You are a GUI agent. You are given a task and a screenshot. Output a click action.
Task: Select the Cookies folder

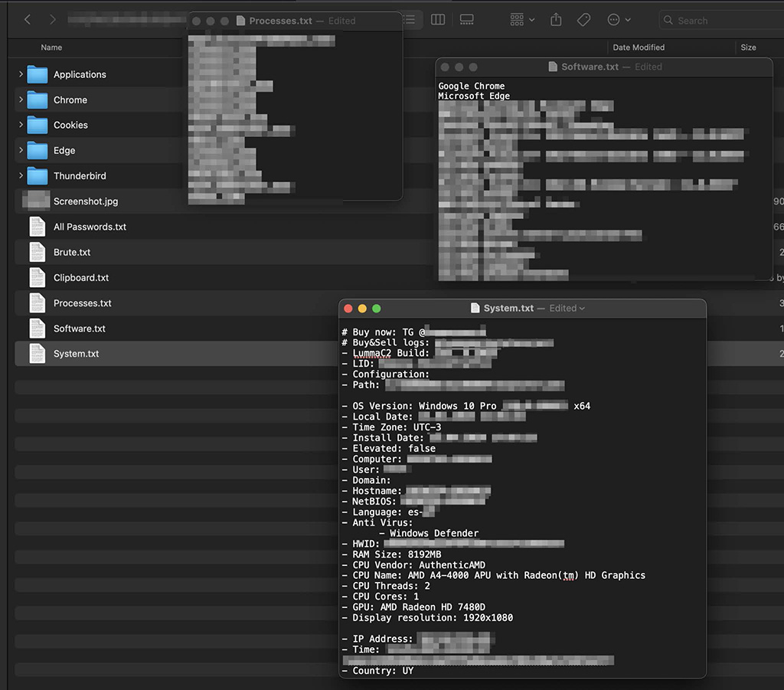click(x=70, y=125)
